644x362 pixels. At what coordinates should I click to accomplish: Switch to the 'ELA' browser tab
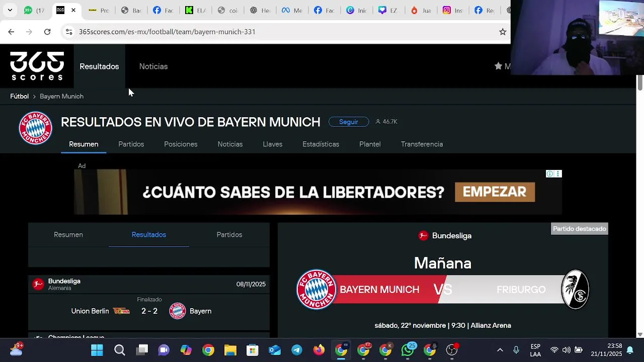195,10
